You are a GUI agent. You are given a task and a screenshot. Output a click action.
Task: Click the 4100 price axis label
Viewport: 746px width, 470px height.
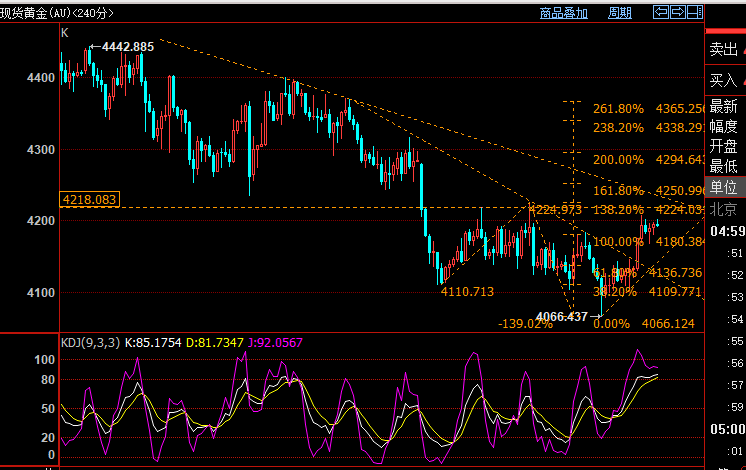pyautogui.click(x=41, y=293)
